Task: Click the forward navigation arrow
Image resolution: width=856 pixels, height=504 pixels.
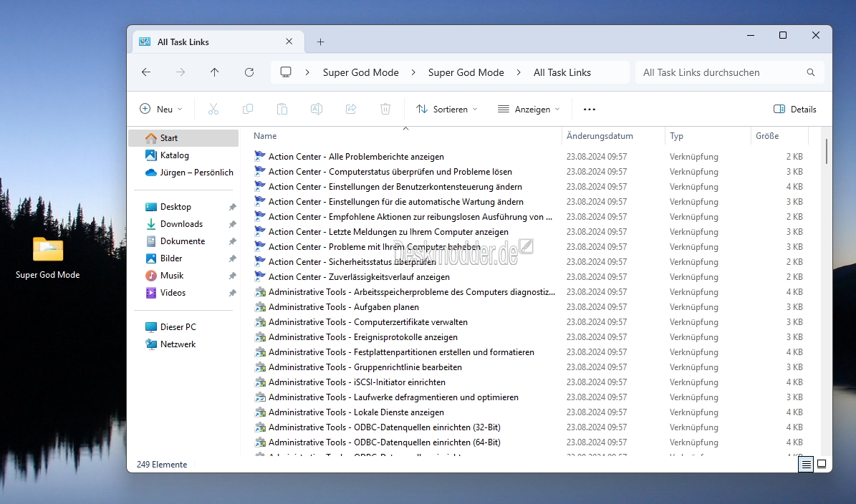Action: click(x=180, y=72)
